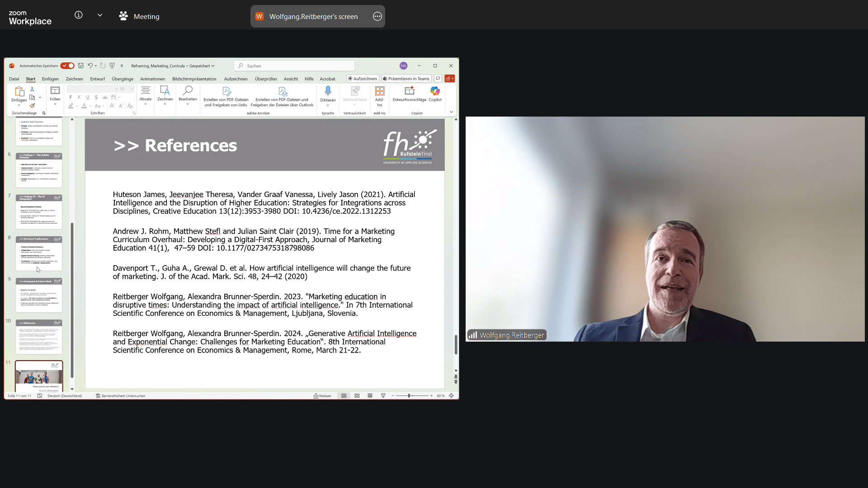
Task: Toggle normal view button in status bar
Action: (344, 396)
